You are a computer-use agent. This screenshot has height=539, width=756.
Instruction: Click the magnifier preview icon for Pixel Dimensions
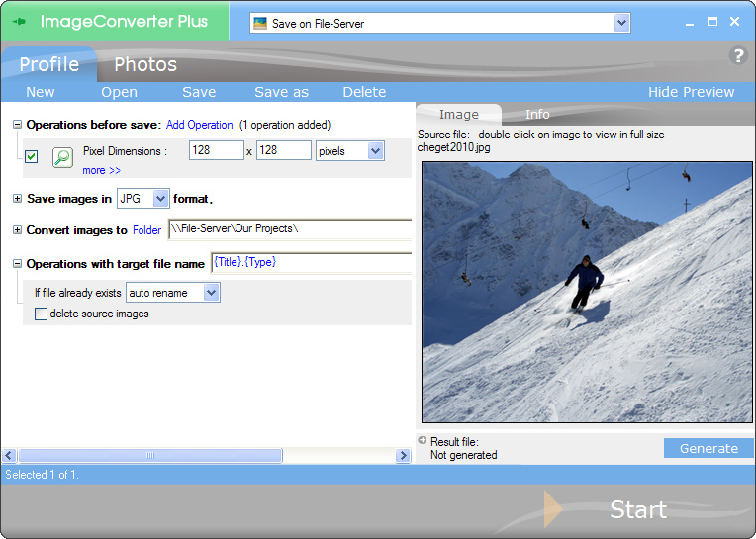pos(62,156)
